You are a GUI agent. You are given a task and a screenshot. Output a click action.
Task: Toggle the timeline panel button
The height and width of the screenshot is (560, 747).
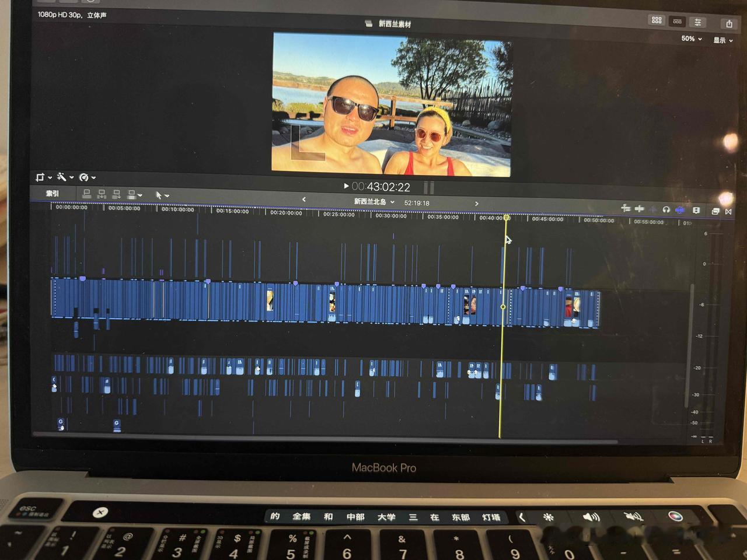coord(677,21)
